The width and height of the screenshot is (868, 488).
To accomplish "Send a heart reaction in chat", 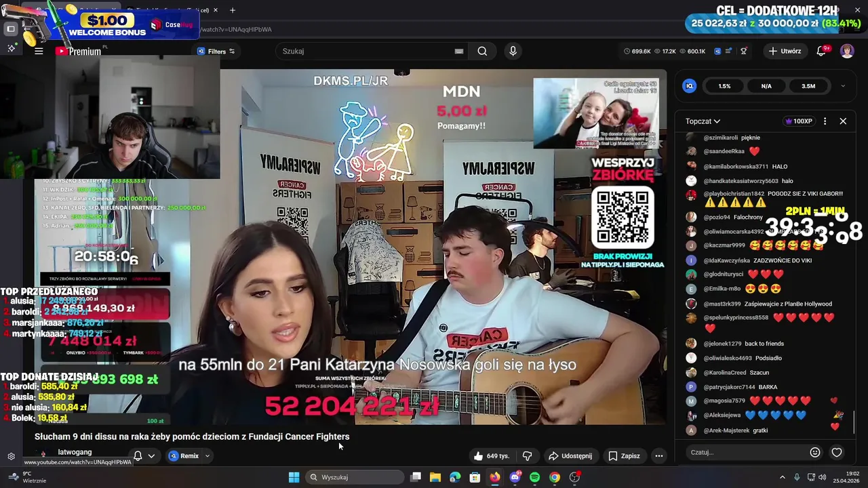I will [837, 452].
